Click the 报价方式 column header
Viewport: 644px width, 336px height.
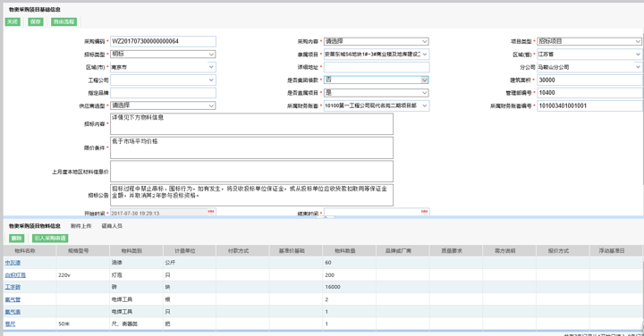[x=563, y=251]
